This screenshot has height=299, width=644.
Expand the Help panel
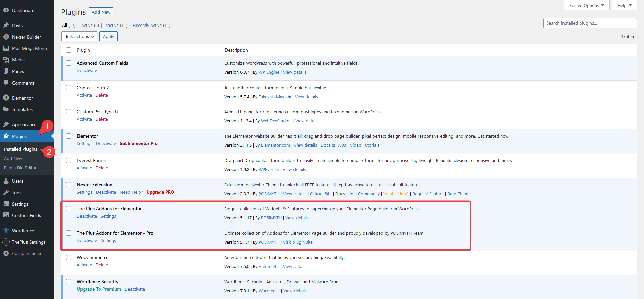point(624,5)
